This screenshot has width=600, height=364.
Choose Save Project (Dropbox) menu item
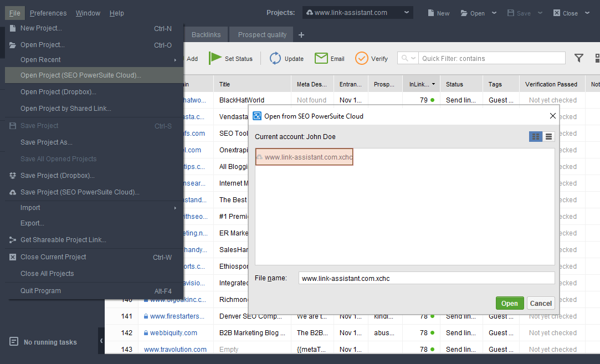[x=94, y=175]
